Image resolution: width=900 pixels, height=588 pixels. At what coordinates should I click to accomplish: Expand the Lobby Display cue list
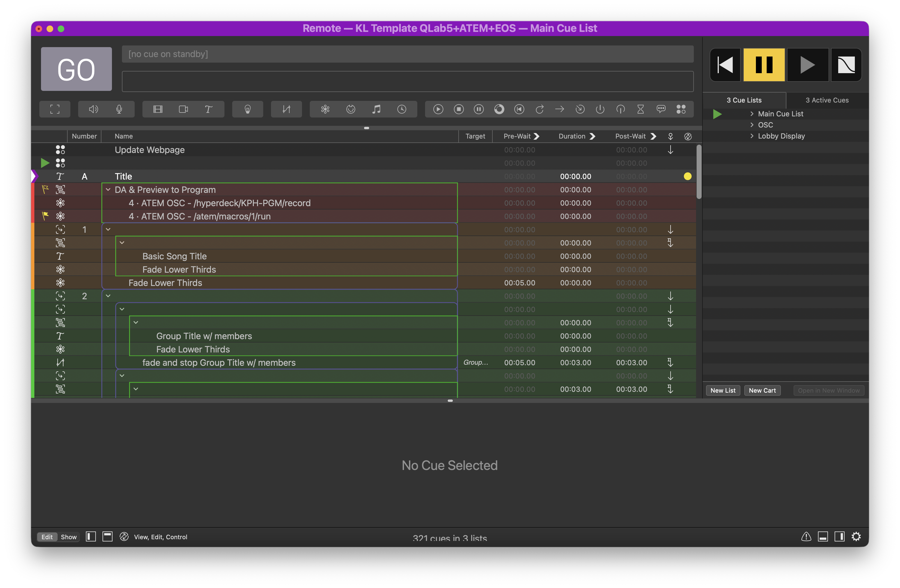(752, 136)
